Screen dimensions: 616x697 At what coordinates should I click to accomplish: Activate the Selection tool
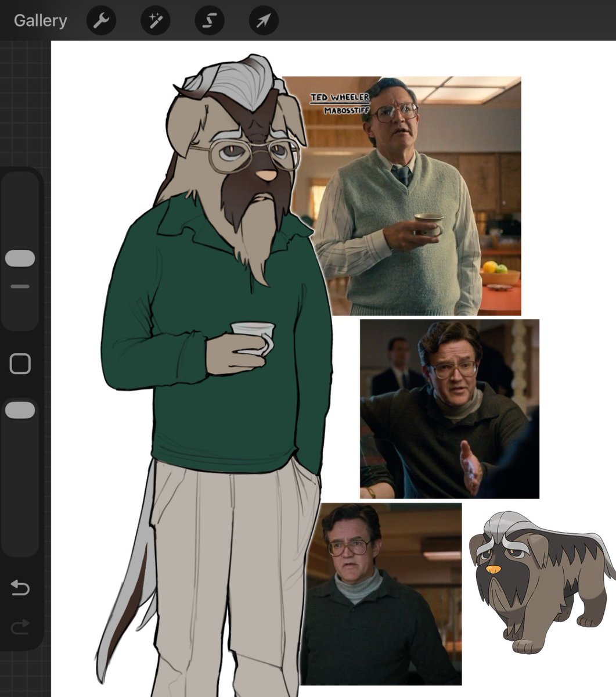click(209, 21)
